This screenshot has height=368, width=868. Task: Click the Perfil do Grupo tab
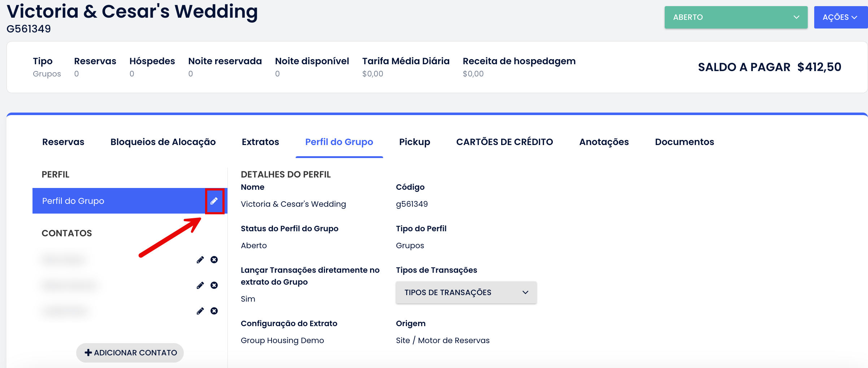coord(339,142)
